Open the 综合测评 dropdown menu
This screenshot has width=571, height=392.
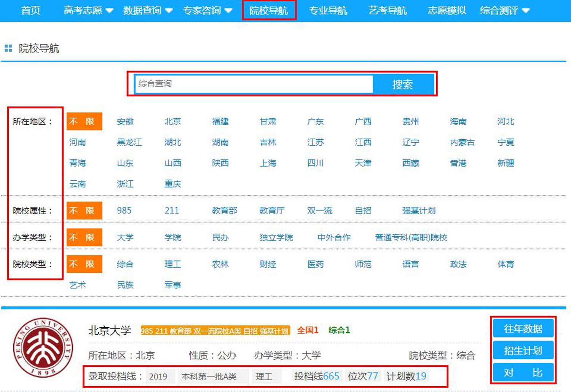click(x=504, y=11)
